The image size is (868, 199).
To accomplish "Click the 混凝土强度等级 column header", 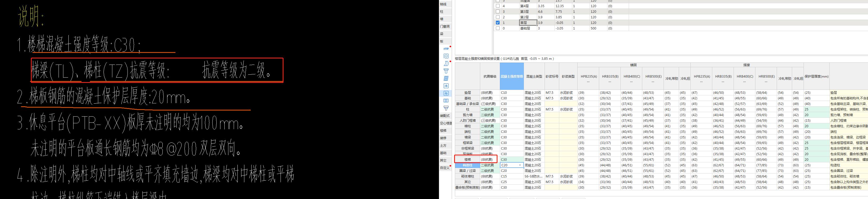I will 512,76.
